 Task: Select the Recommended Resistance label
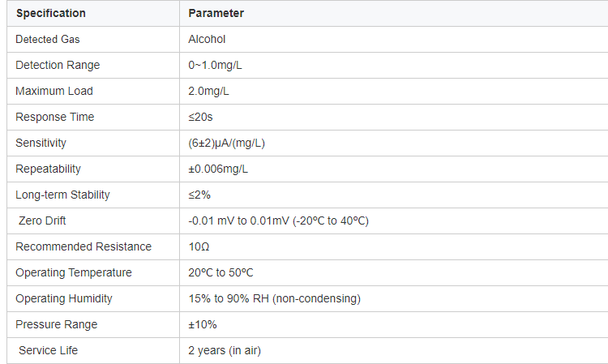pos(83,246)
